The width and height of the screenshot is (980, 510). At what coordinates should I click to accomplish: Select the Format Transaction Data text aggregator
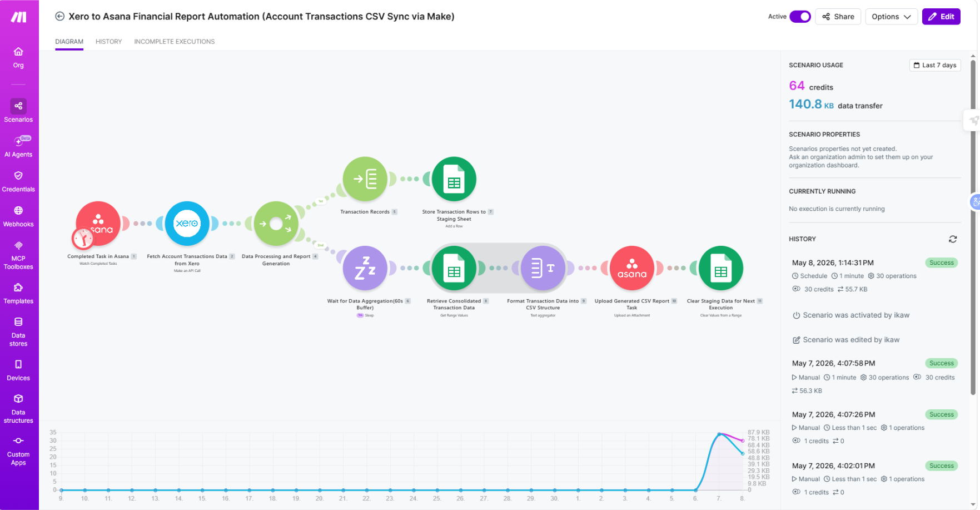[543, 268]
